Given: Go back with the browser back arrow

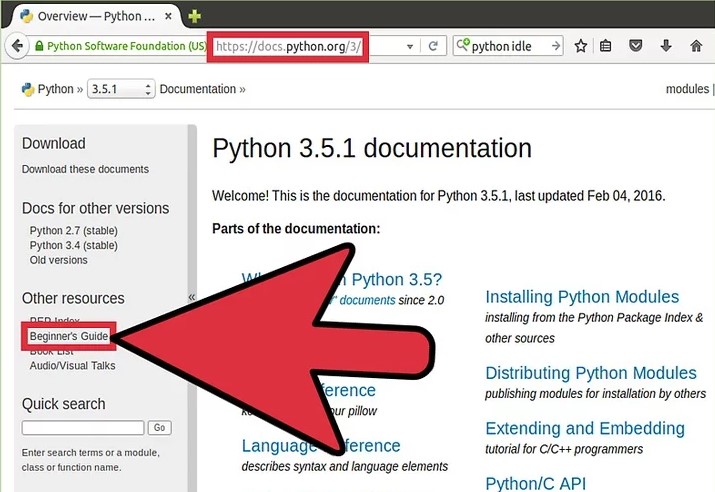Looking at the screenshot, I should 16,46.
